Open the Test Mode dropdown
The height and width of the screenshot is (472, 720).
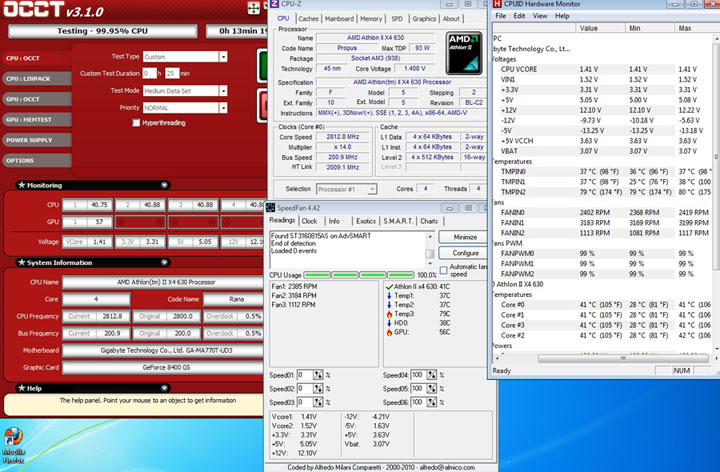pos(223,91)
